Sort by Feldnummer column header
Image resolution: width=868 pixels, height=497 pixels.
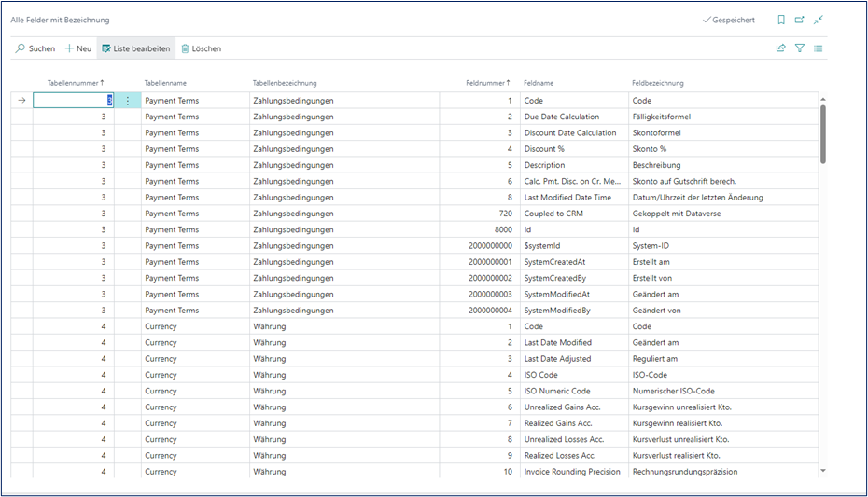487,83
